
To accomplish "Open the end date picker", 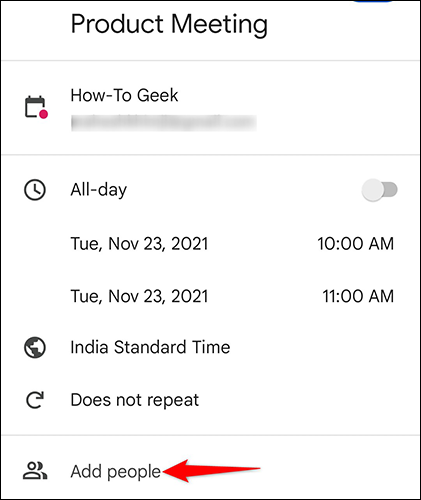I will click(139, 296).
